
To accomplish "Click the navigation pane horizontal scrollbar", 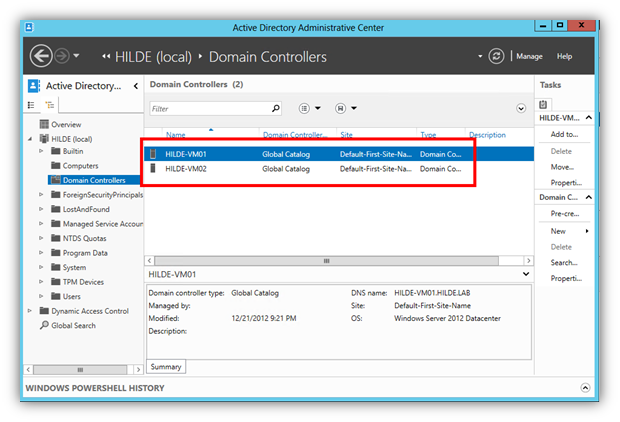I will [x=80, y=370].
